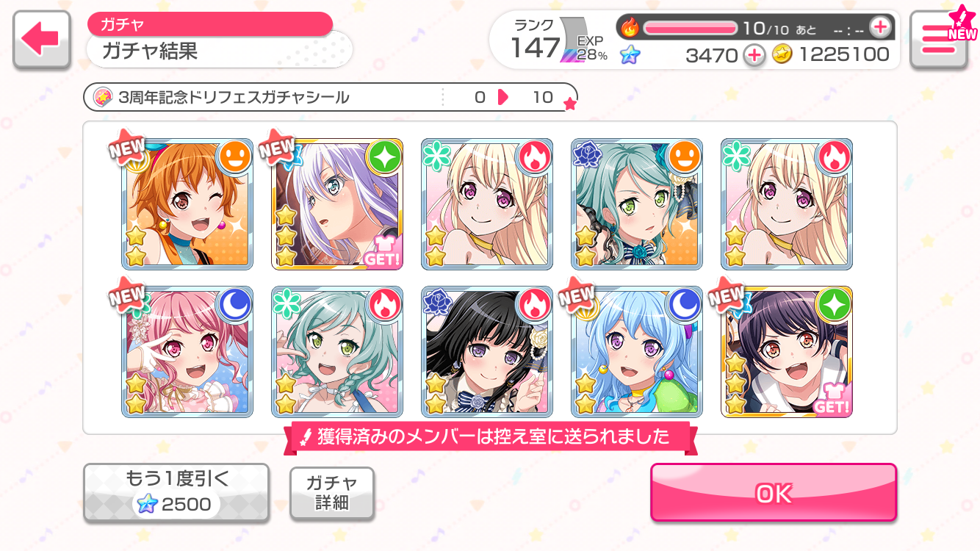This screenshot has width=980, height=551.
Task: Select light-blue-haired girl card marked NEW
Action: [x=637, y=352]
